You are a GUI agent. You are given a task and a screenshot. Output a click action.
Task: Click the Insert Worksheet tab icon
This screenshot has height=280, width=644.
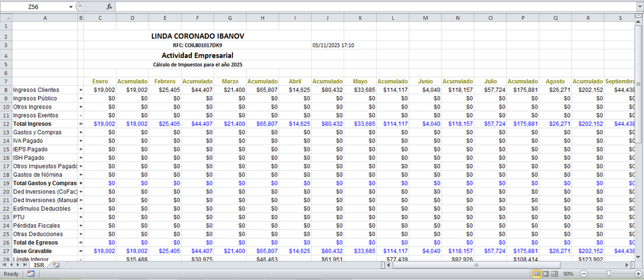pyautogui.click(x=56, y=265)
